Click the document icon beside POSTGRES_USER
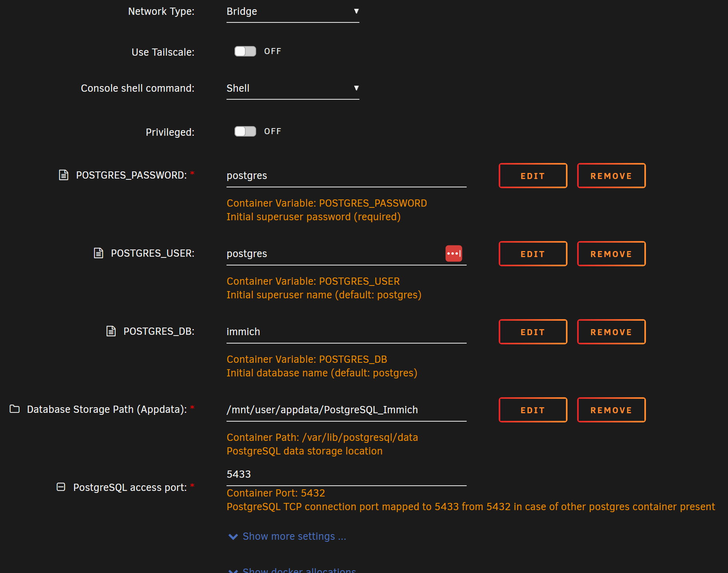This screenshot has height=573, width=728. point(98,253)
